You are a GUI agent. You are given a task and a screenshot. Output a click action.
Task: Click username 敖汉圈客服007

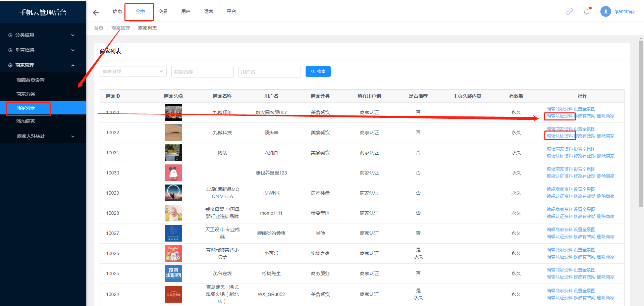[x=271, y=112]
